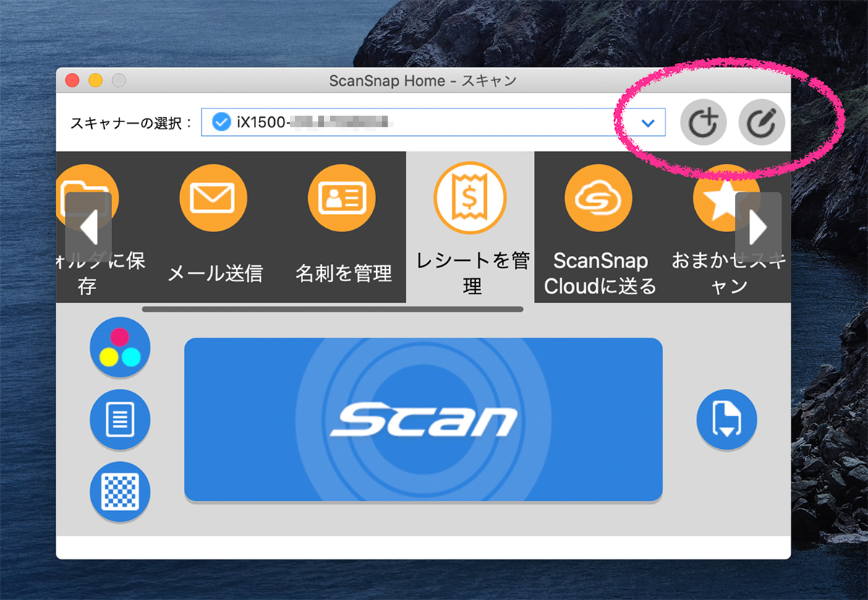Click the メール送信 label text

[215, 273]
